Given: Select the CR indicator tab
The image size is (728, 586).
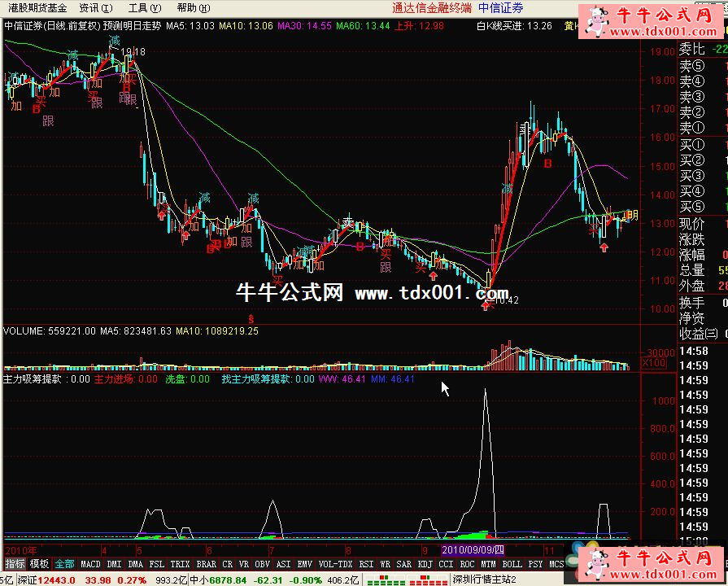Looking at the screenshot, I should point(228,564).
